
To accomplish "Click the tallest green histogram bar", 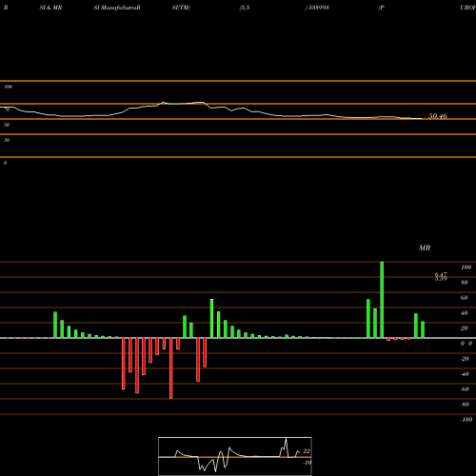I will pos(382,300).
